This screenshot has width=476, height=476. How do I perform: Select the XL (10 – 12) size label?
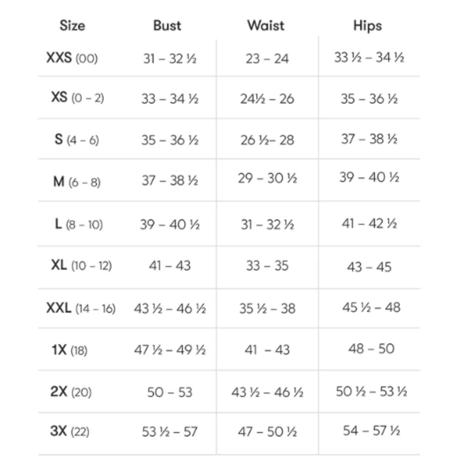(x=81, y=265)
